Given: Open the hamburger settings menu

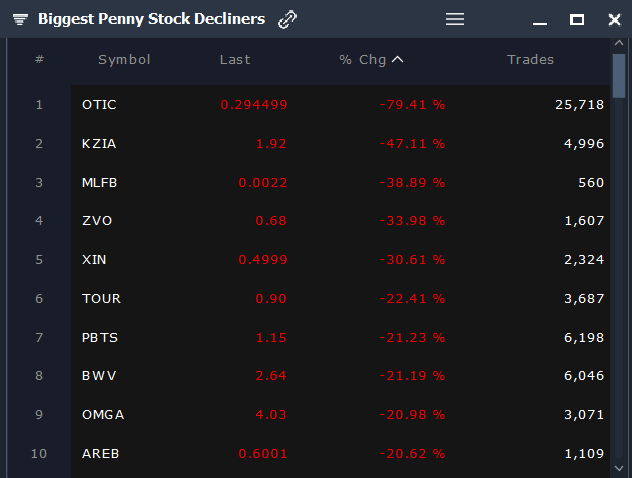Looking at the screenshot, I should coord(455,19).
